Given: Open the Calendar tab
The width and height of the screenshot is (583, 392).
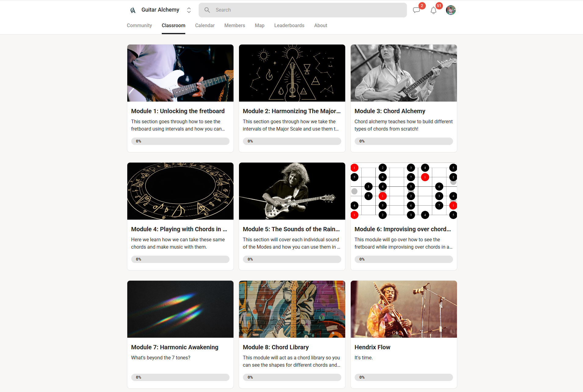Looking at the screenshot, I should (x=205, y=26).
